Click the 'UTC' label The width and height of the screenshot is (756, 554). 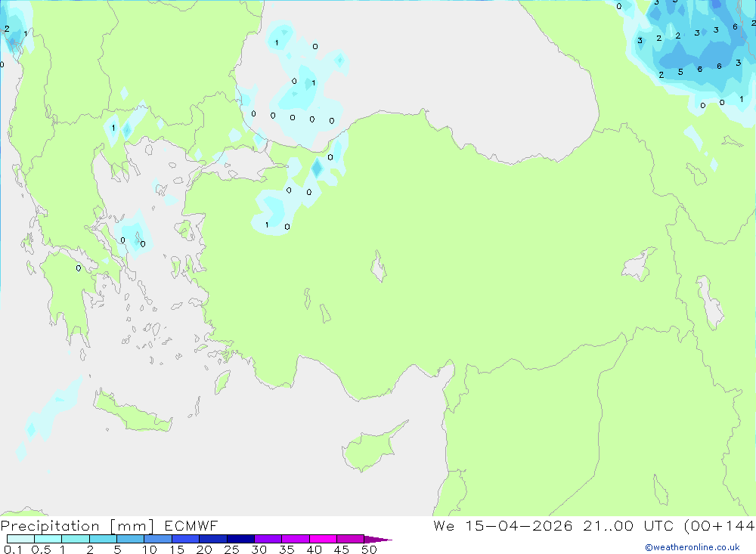[x=658, y=525]
